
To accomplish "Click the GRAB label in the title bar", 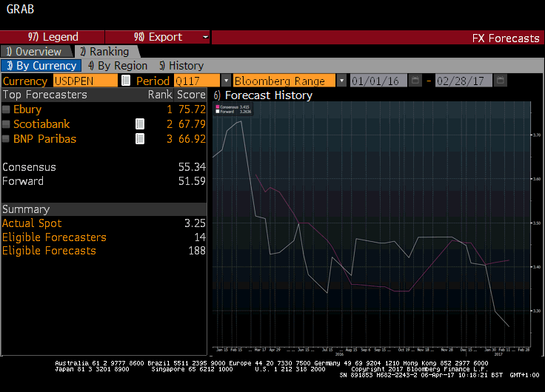I will [20, 9].
